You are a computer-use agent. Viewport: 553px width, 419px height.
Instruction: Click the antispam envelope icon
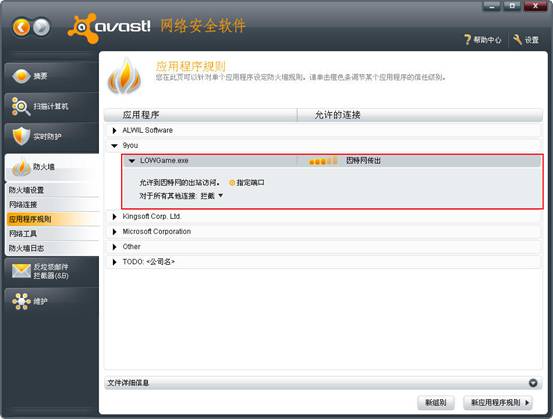point(21,271)
